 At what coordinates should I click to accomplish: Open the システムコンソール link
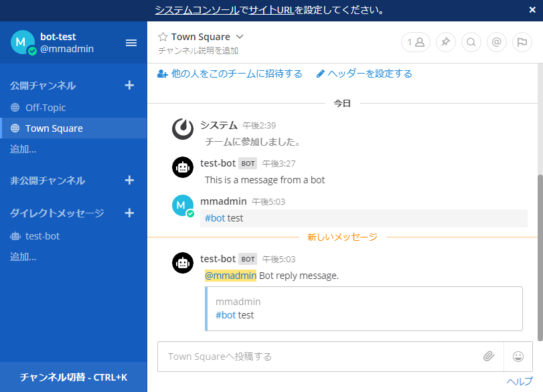[180, 11]
